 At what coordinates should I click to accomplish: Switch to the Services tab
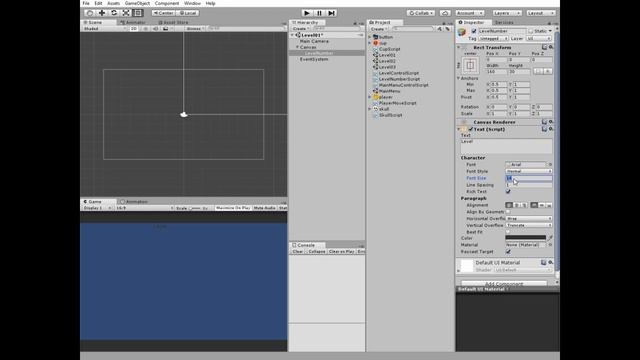(x=504, y=22)
